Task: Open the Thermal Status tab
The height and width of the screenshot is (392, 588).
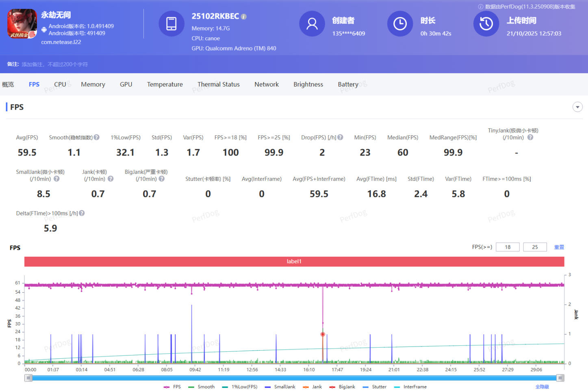Action: click(218, 84)
